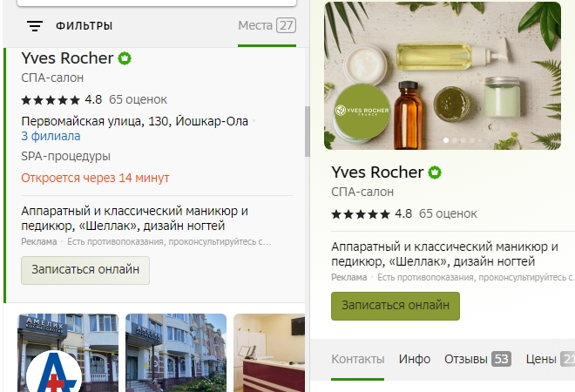Switch to the Инфо tab

pos(415,359)
